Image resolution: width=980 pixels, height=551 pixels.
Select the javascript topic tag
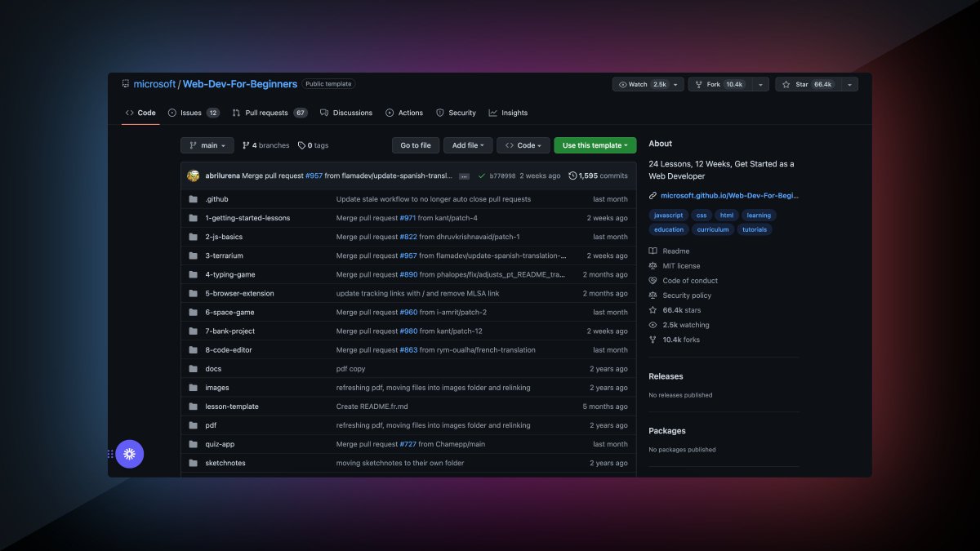[x=668, y=215]
